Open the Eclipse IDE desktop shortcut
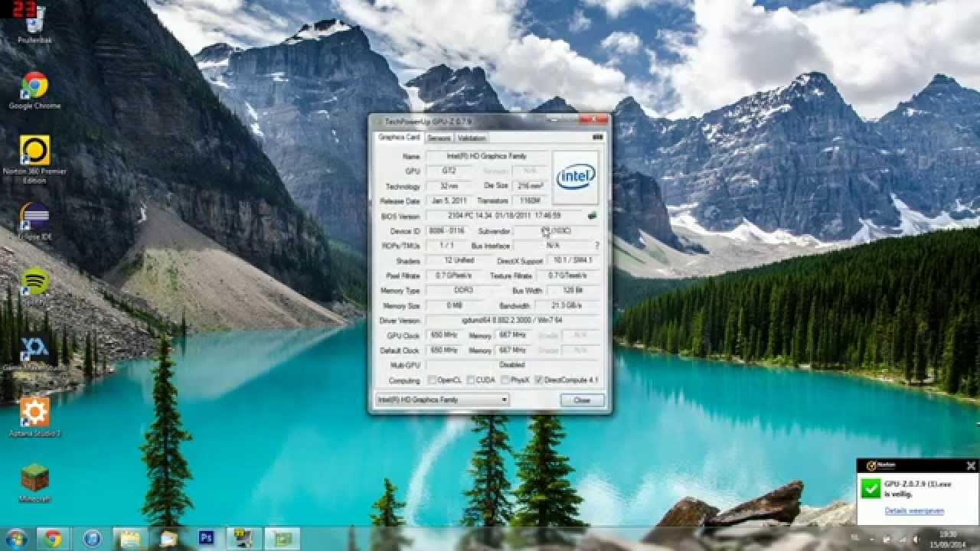The image size is (980, 551). 34,222
